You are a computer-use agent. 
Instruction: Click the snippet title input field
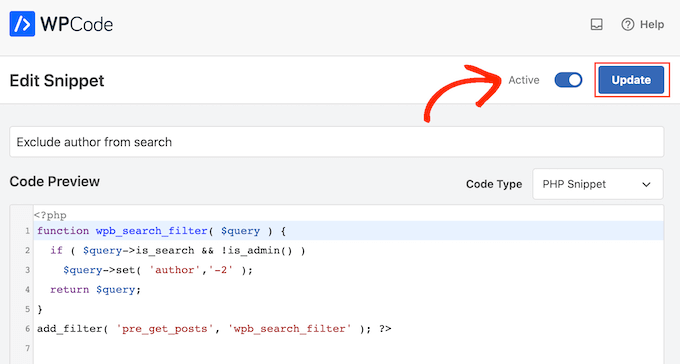click(337, 142)
